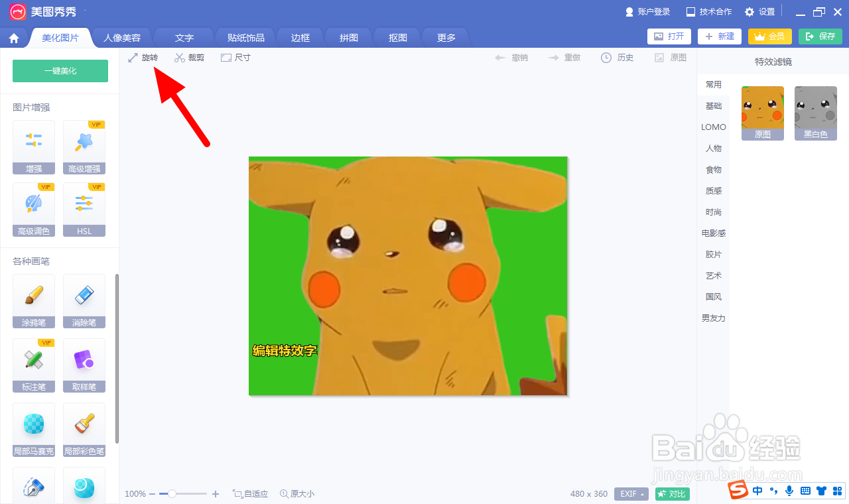Select the 常用 filter category
This screenshot has width=849, height=504.
coord(714,85)
